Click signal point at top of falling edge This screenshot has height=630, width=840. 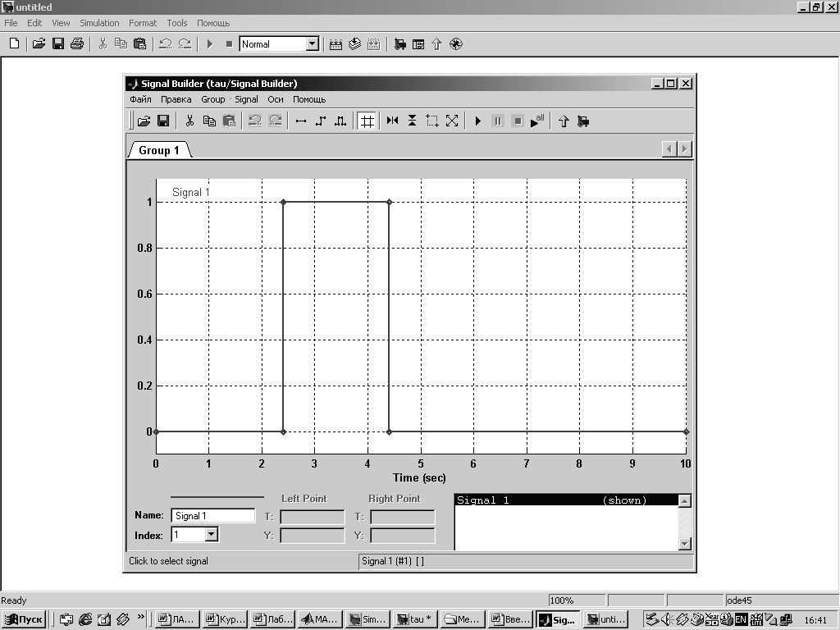click(x=390, y=202)
